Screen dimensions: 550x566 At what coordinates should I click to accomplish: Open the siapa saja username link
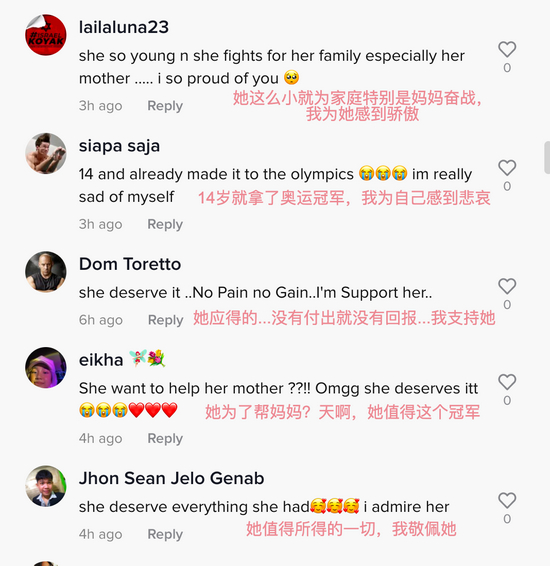click(x=119, y=146)
